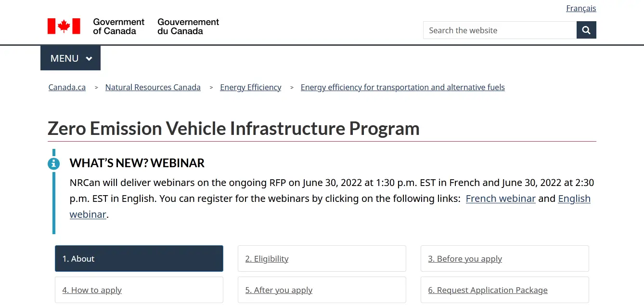Click the blue info circle icon
This screenshot has height=305, width=644.
pyautogui.click(x=53, y=163)
